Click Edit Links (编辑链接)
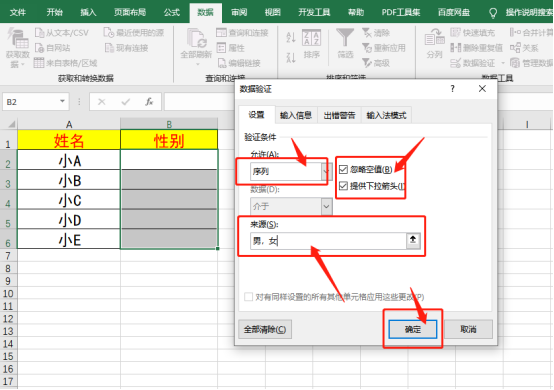This screenshot has width=554, height=390. coord(239,63)
